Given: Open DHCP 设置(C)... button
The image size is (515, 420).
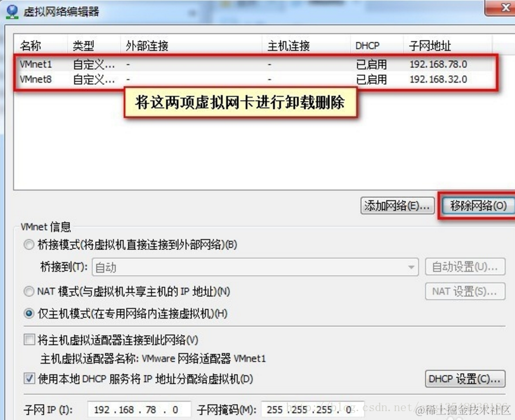Looking at the screenshot, I should [465, 379].
